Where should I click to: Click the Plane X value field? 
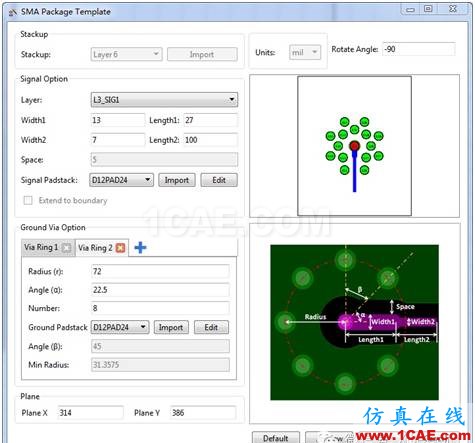point(90,413)
